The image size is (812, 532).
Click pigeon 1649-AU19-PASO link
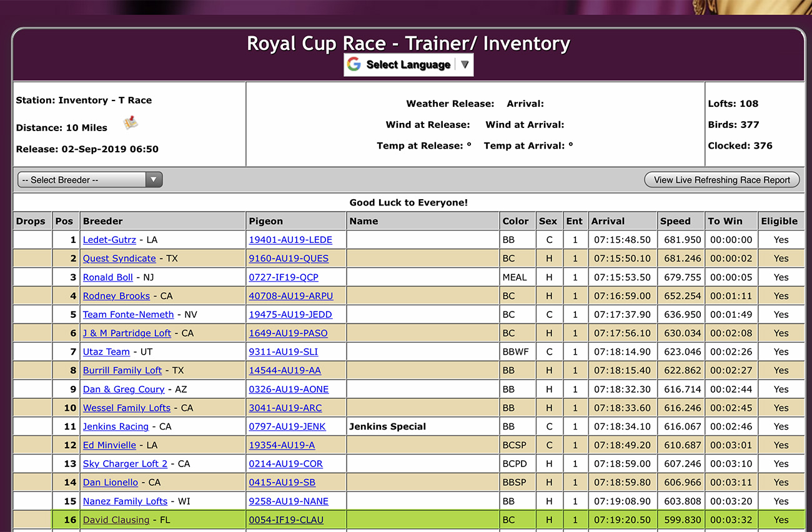pyautogui.click(x=288, y=333)
